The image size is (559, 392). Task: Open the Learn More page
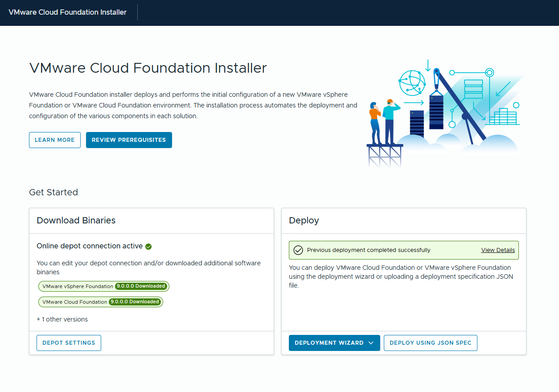pyautogui.click(x=55, y=140)
